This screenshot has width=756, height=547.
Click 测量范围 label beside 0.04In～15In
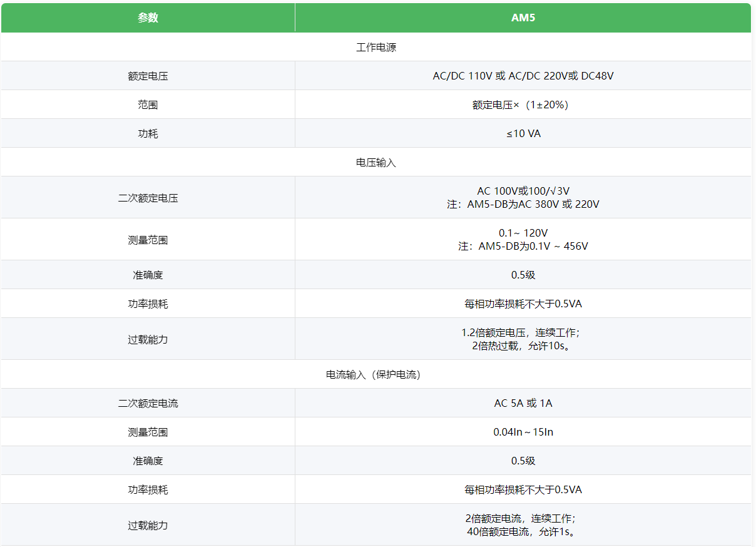[x=148, y=432]
